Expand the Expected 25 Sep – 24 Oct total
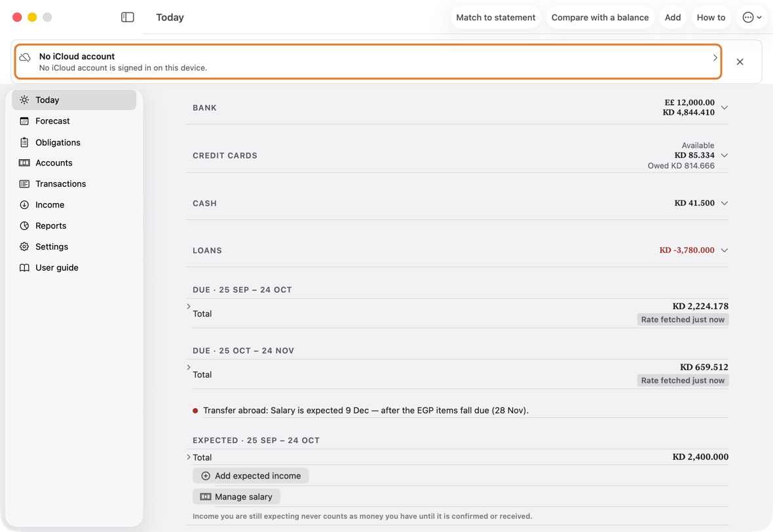The height and width of the screenshot is (532, 773). coord(189,457)
